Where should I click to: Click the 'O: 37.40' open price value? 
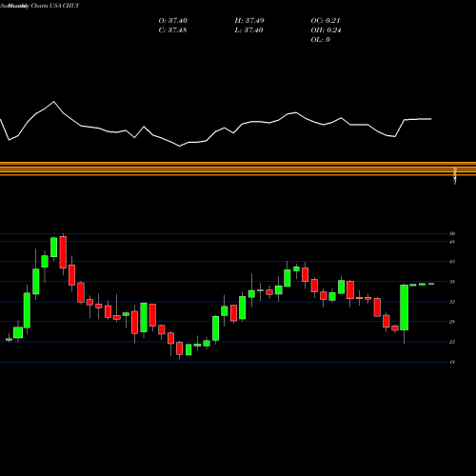coord(172,21)
